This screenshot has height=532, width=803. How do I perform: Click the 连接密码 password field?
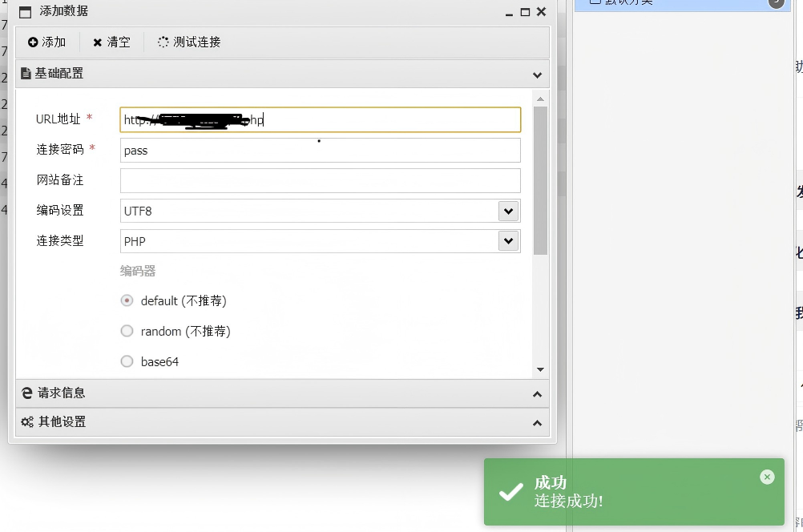coord(321,151)
